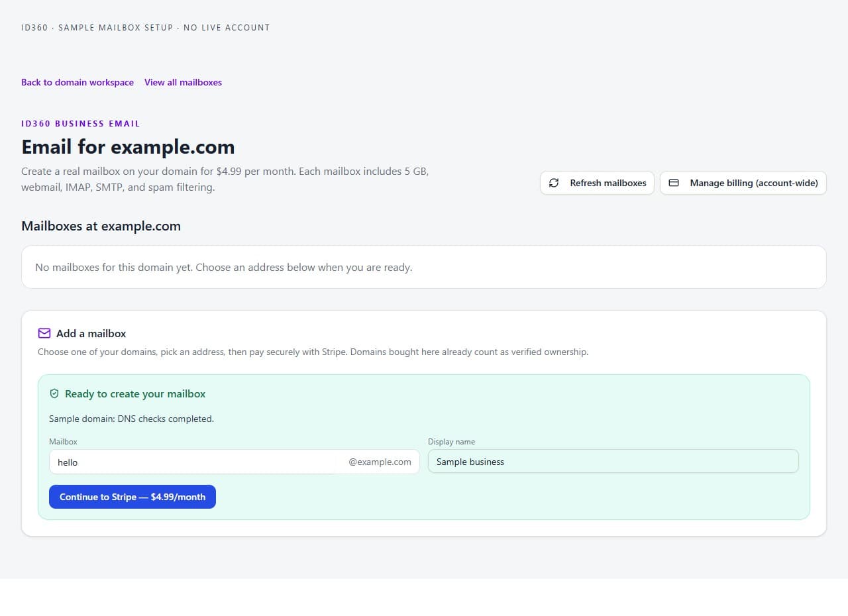Focus the Display name field
This screenshot has height=616, width=848.
pyautogui.click(x=613, y=462)
